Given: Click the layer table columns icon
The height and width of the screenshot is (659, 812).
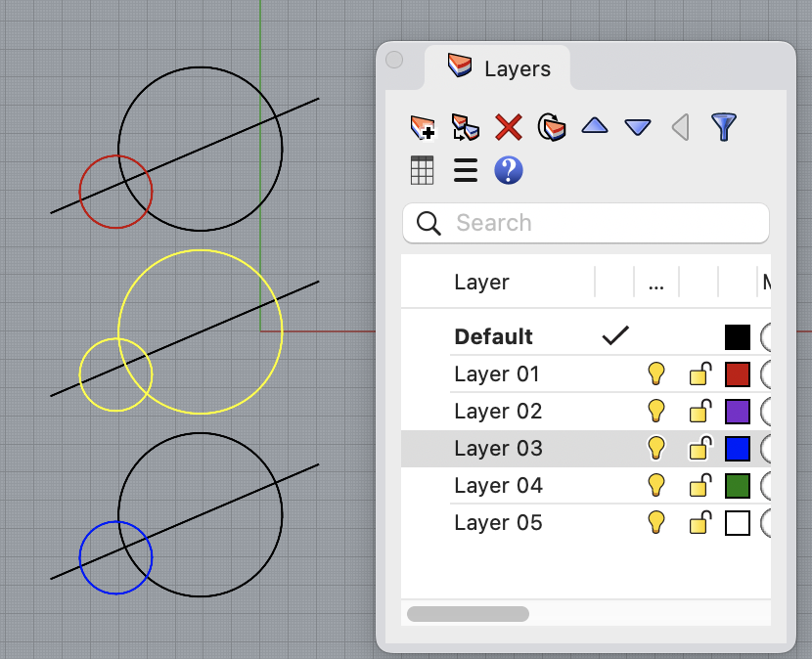Looking at the screenshot, I should pyautogui.click(x=422, y=170).
